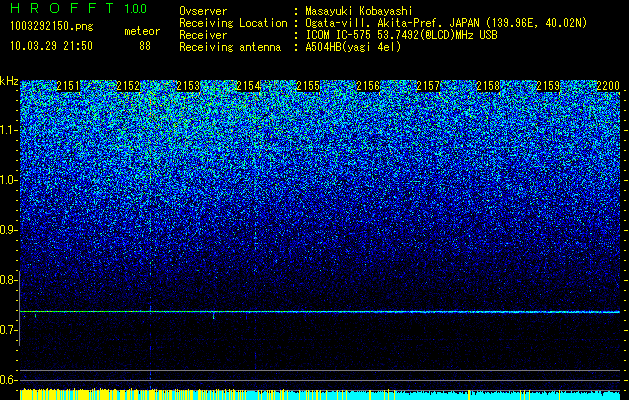Click the date stamp 10.03.29 21:50
This screenshot has width=629, height=400.
click(51, 46)
